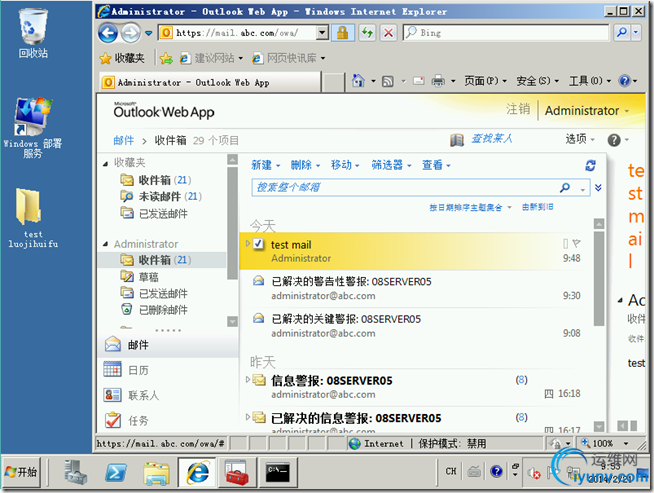This screenshot has width=654, height=493.
Task: Open the 新建 (New) dropdown
Action: [266, 165]
